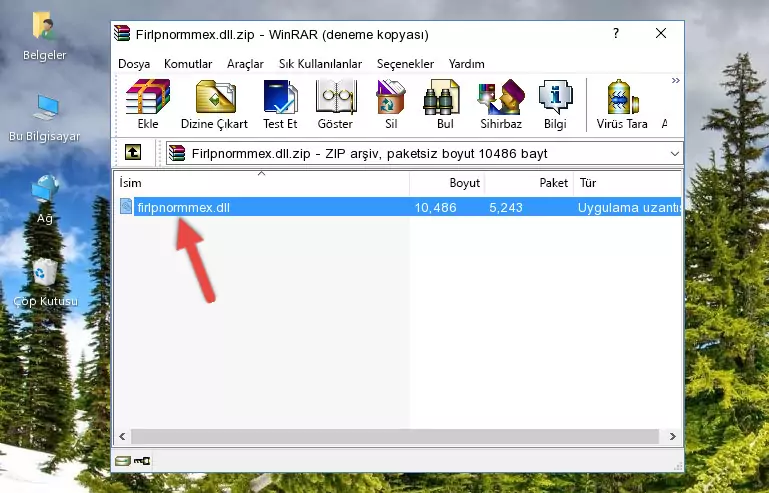Click the Virüs Tara scan icon

(622, 104)
